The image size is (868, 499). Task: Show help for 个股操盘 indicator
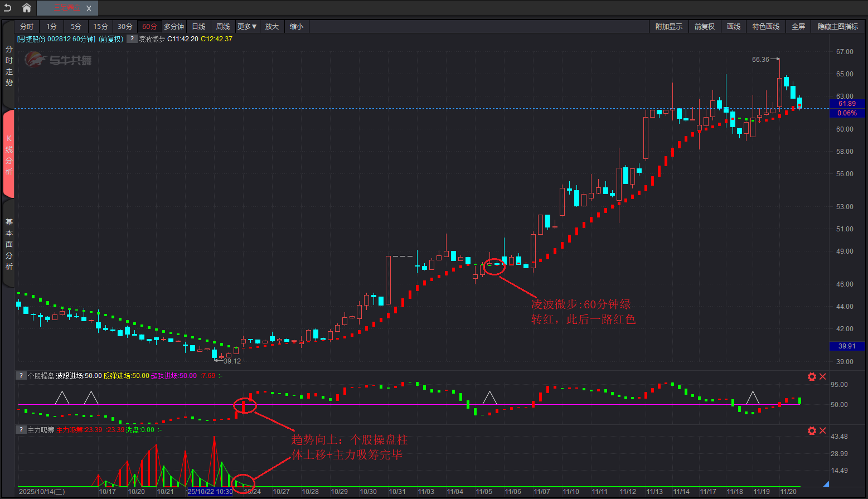(x=21, y=376)
